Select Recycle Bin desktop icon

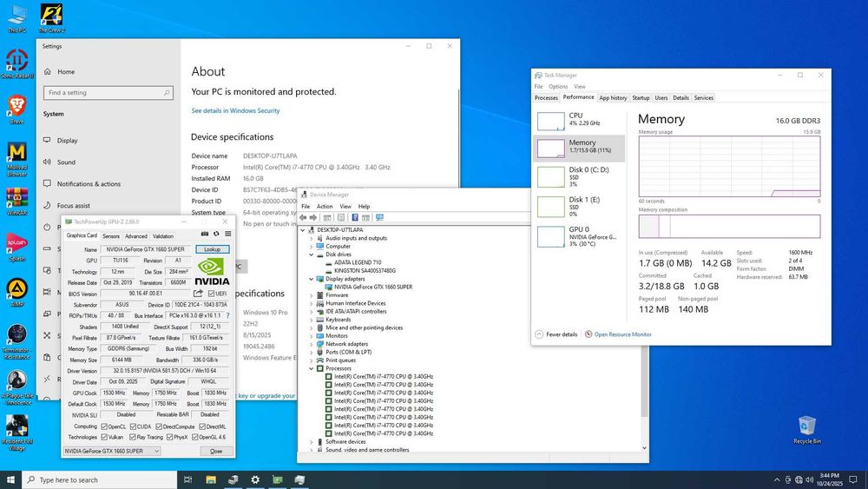tap(807, 430)
